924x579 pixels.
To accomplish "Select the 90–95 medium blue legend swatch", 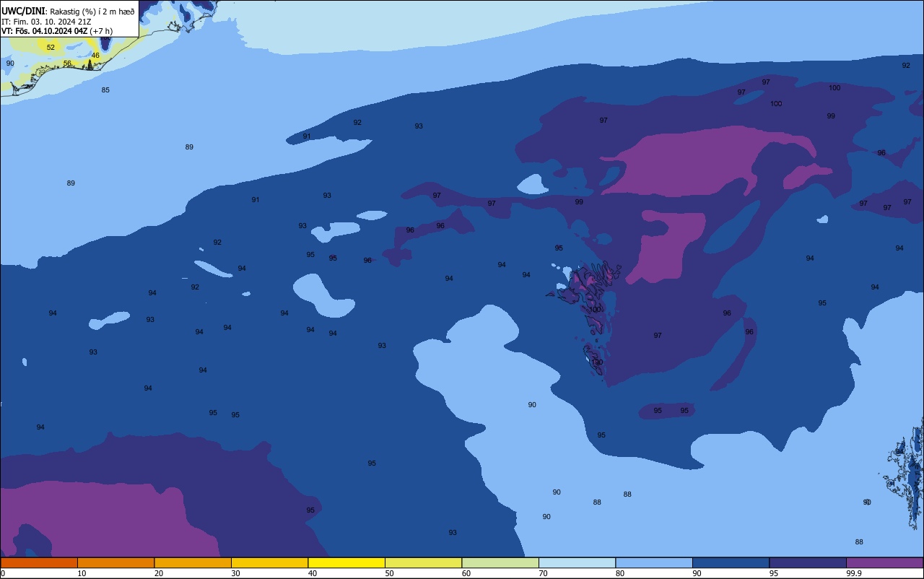I will (731, 562).
